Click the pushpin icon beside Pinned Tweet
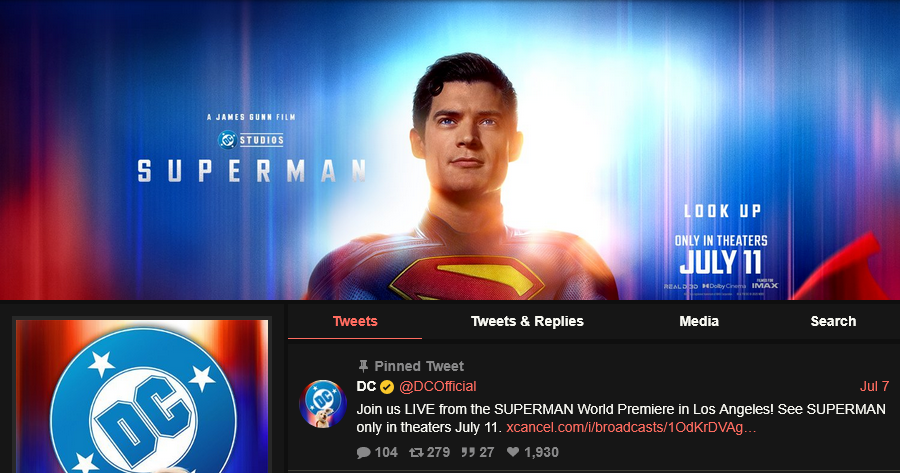Screen dimensions: 900x473 coord(363,366)
